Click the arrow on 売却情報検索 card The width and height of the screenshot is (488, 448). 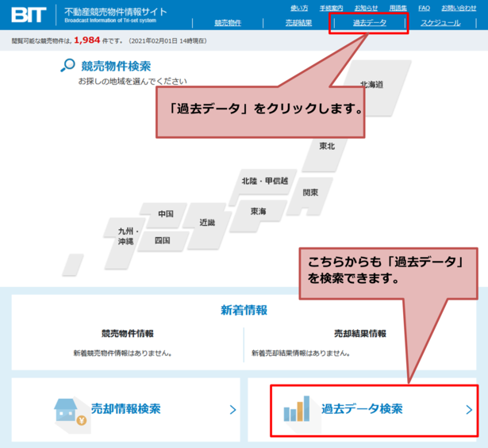click(x=232, y=410)
